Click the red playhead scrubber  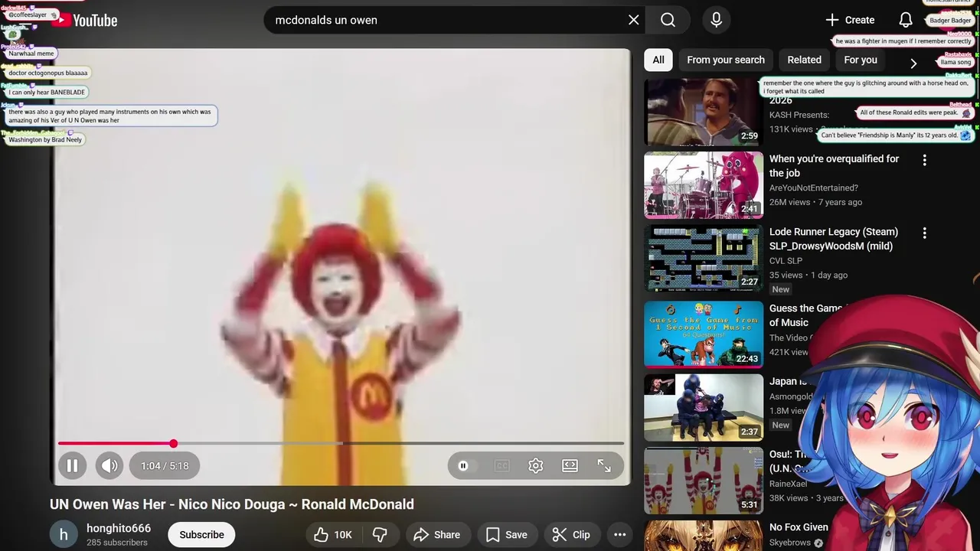pyautogui.click(x=174, y=443)
